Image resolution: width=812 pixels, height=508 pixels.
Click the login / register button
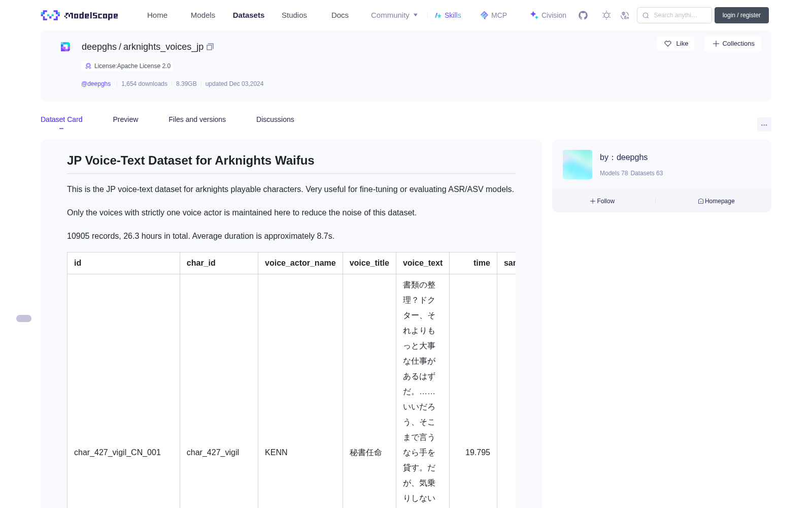(x=741, y=15)
